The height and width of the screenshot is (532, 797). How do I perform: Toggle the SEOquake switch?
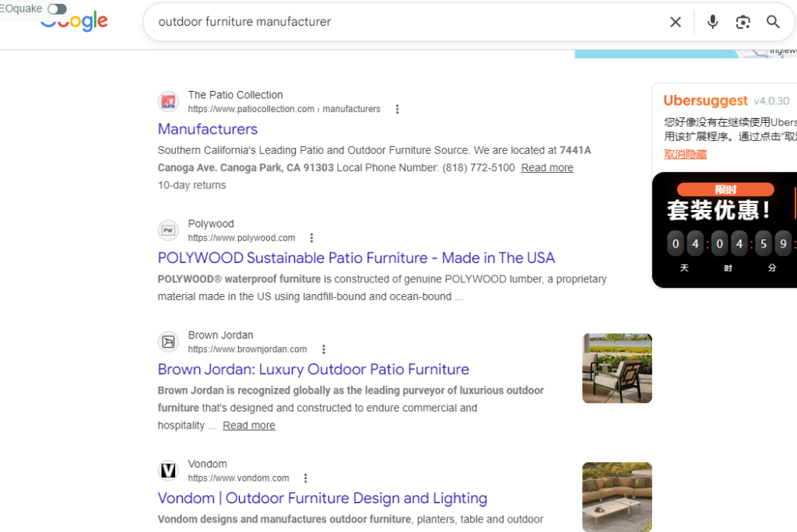pos(57,9)
